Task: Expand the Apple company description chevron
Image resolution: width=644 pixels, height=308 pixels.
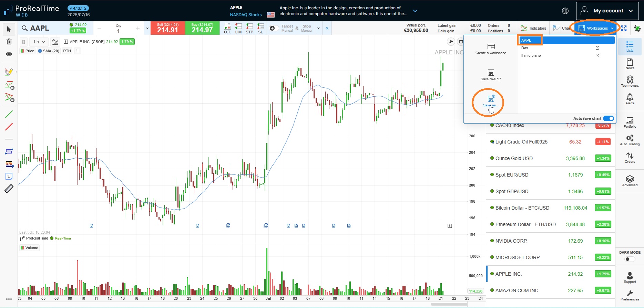Action: point(415,11)
